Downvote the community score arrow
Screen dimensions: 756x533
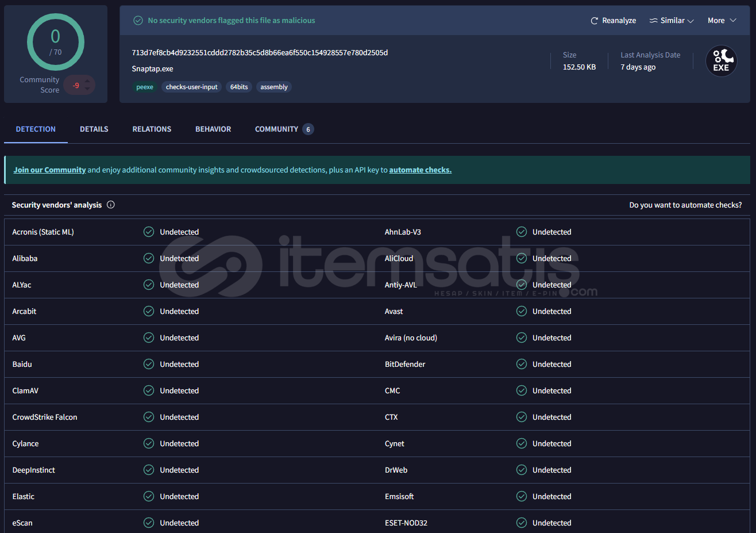click(87, 89)
